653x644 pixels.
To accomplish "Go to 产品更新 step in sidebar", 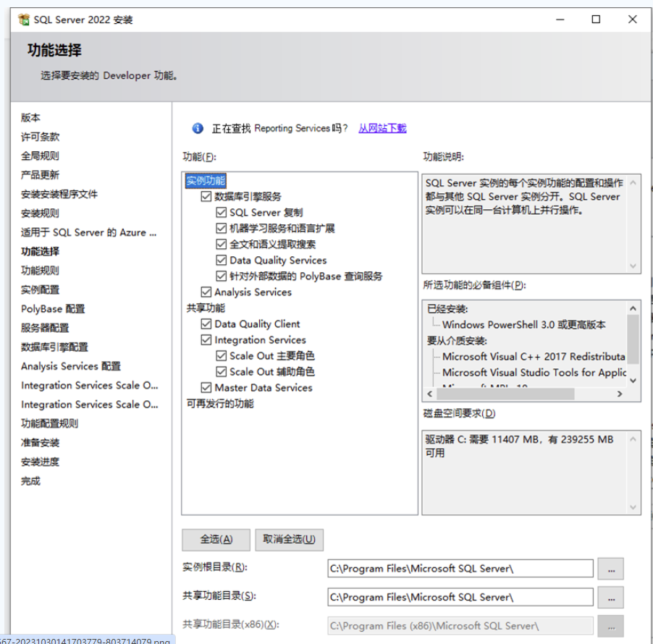I will [x=41, y=175].
